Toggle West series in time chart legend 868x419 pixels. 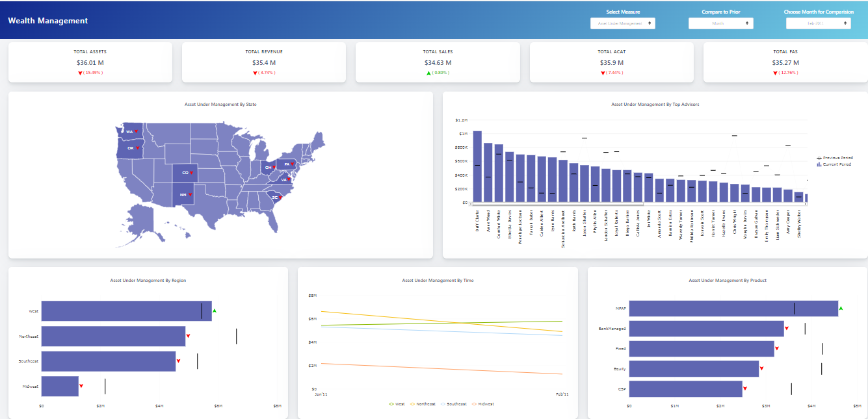coord(397,404)
